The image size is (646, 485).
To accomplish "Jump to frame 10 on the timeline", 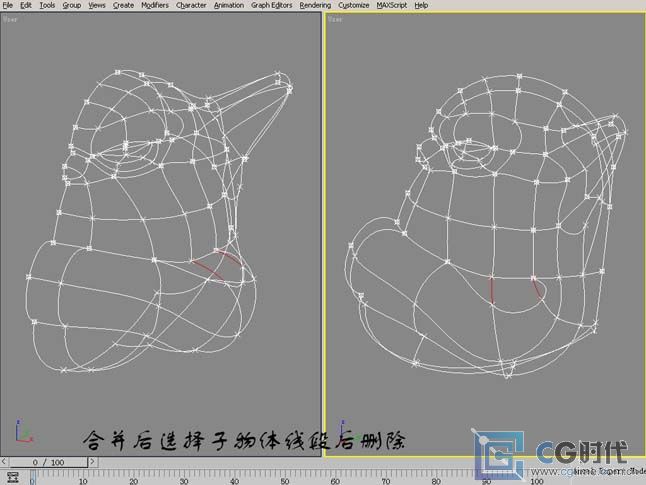I will tap(83, 481).
